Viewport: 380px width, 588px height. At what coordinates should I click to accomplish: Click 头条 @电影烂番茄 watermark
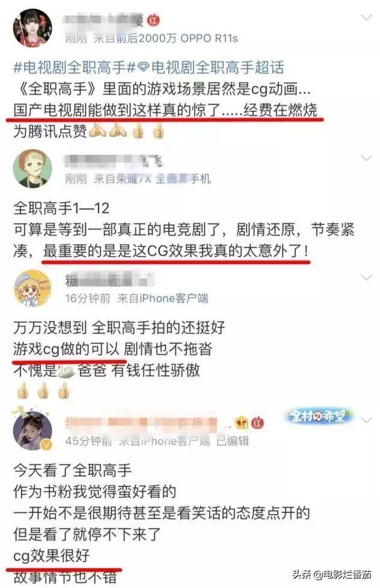coord(332,575)
